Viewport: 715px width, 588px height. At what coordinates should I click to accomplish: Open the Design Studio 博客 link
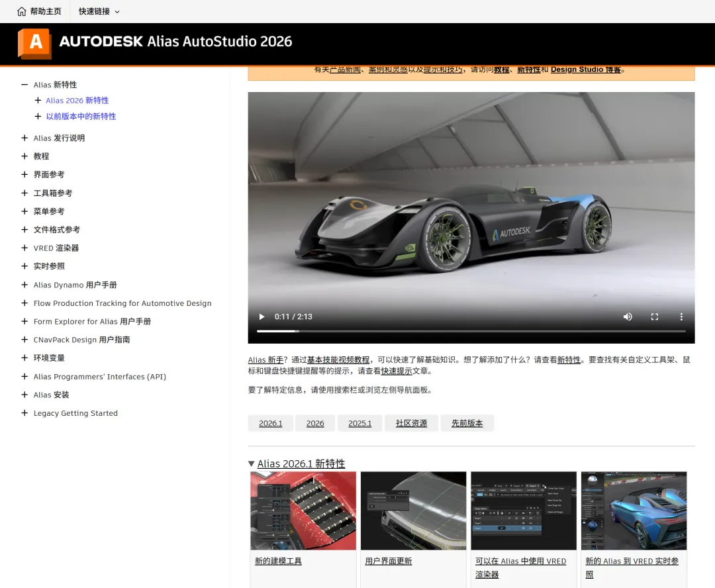pos(586,70)
